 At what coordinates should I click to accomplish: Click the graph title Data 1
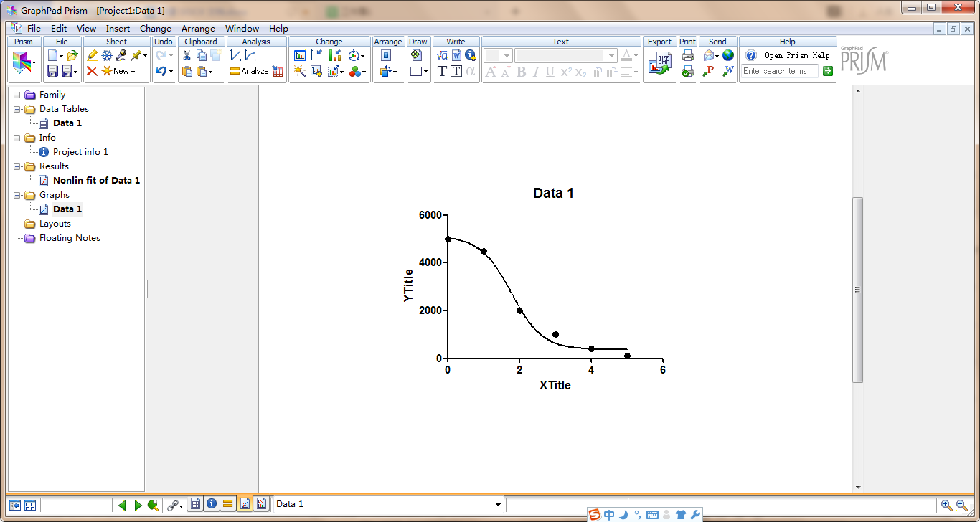click(x=553, y=193)
